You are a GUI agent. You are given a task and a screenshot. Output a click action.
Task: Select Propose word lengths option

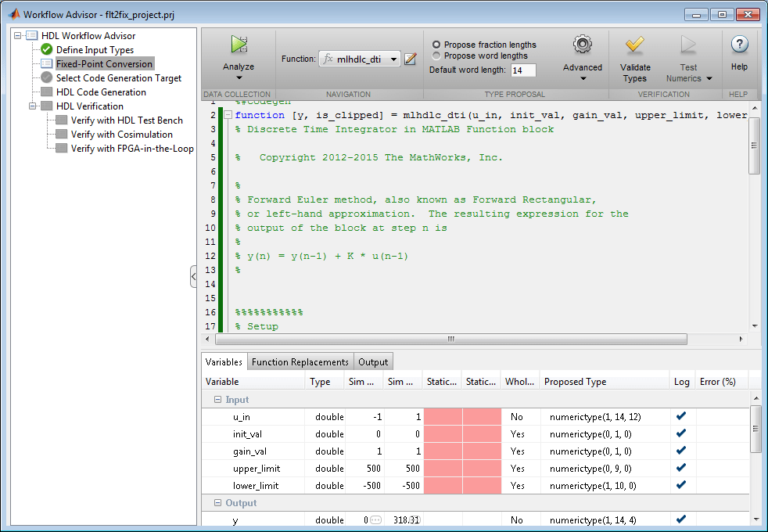(436, 56)
